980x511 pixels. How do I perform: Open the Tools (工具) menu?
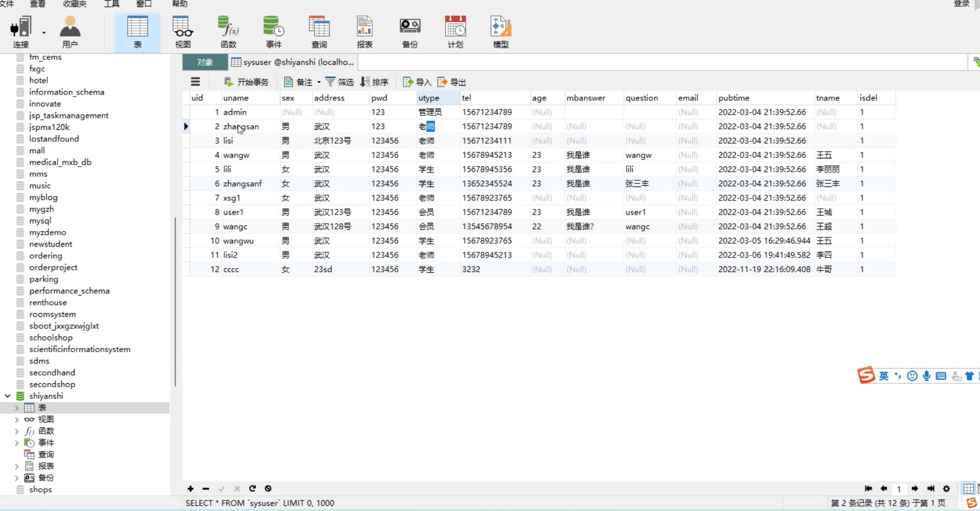coord(112,4)
